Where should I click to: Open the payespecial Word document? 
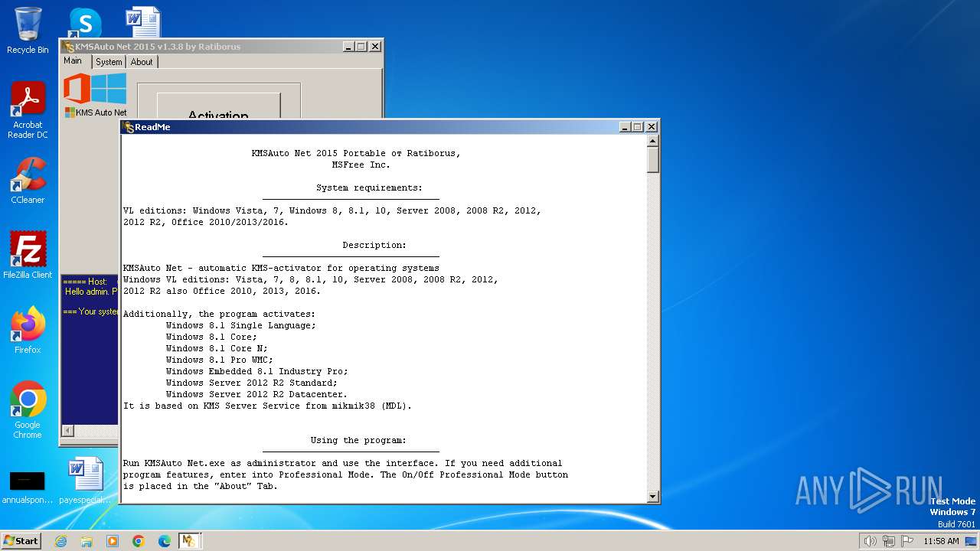[x=85, y=481]
